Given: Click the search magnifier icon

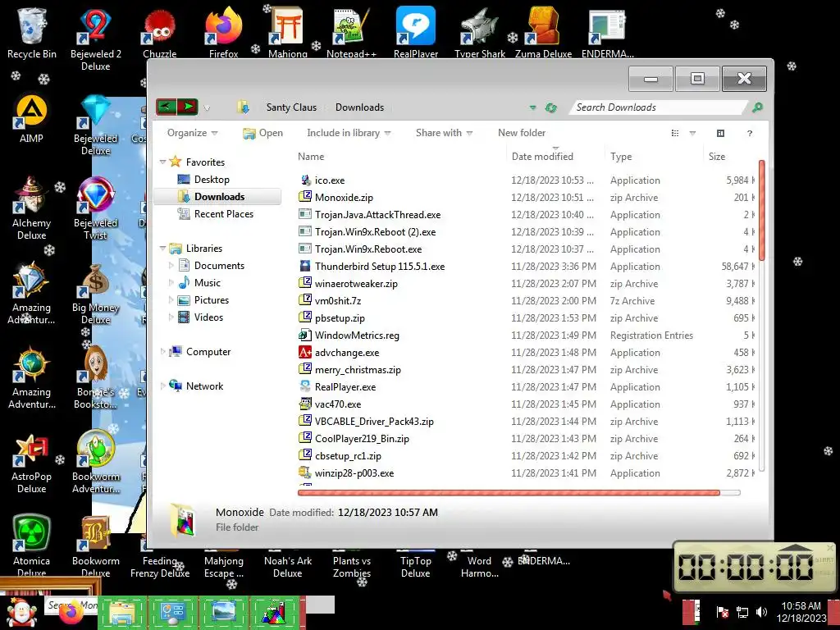Looking at the screenshot, I should point(757,107).
